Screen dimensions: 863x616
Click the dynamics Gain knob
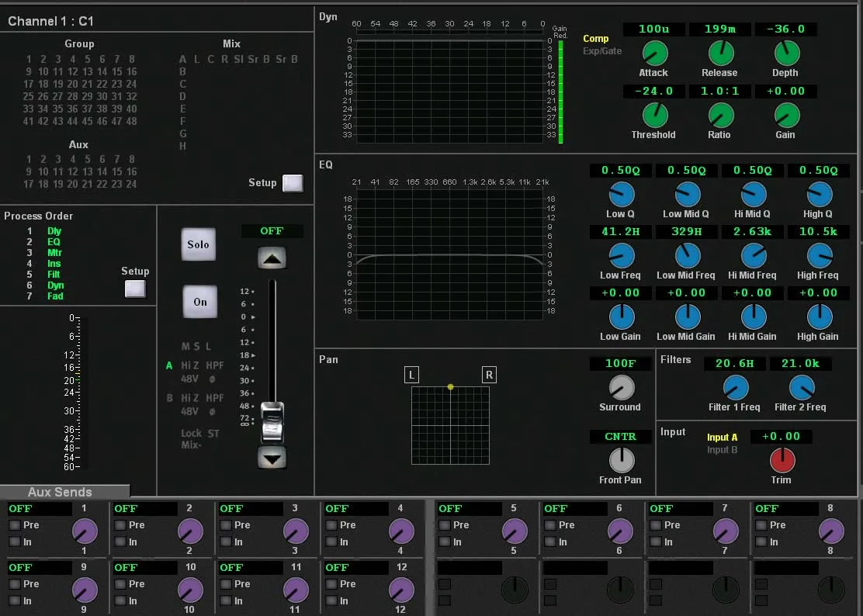tap(786, 116)
